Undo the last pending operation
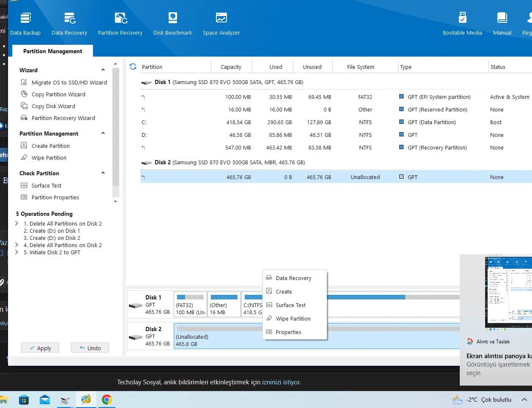This screenshot has width=532, height=408. pyautogui.click(x=90, y=348)
